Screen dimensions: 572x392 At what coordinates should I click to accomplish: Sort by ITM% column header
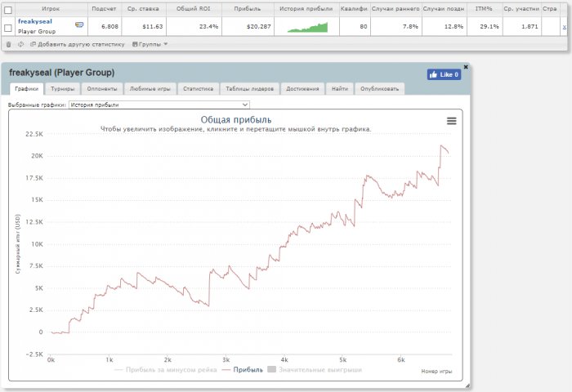pyautogui.click(x=484, y=8)
